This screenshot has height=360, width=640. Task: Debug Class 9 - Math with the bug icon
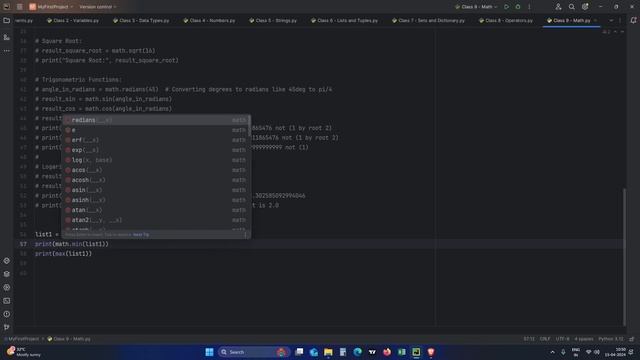tap(518, 7)
